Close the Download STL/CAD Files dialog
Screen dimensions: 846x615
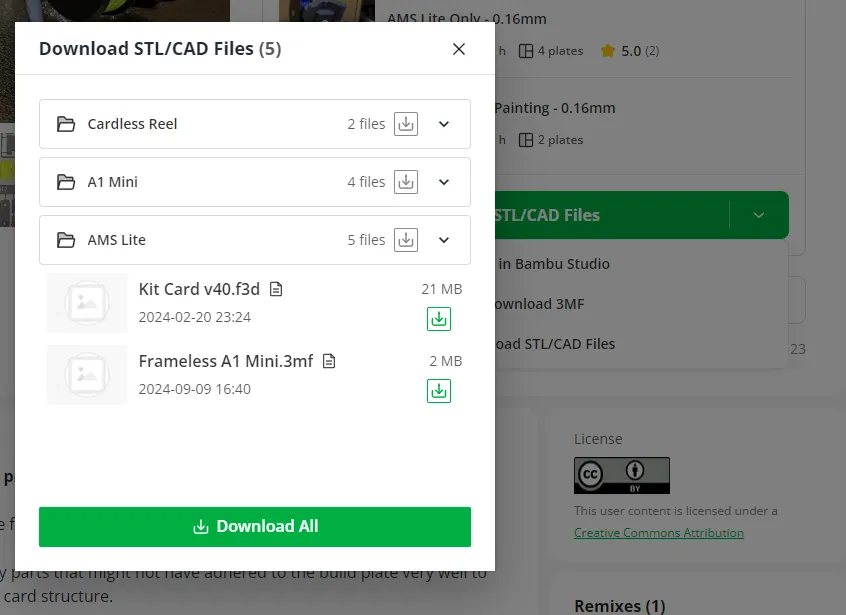click(459, 49)
